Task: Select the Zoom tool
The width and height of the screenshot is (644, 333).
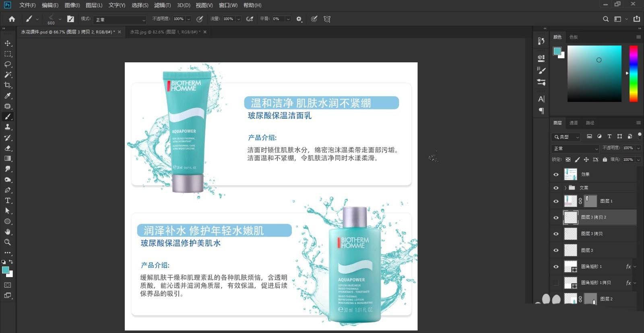Action: [8, 242]
